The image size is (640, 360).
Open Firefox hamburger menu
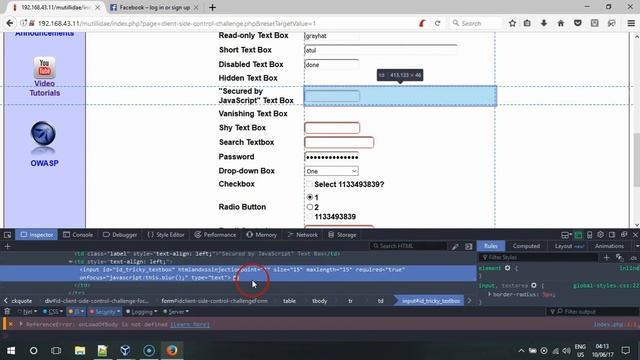(631, 23)
